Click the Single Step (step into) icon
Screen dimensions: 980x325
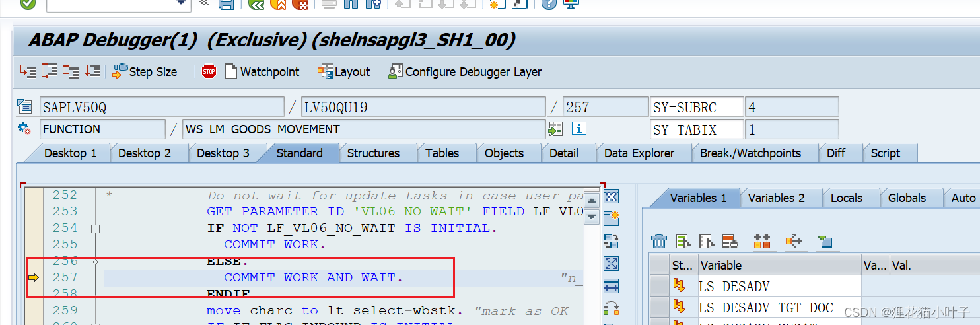point(28,71)
